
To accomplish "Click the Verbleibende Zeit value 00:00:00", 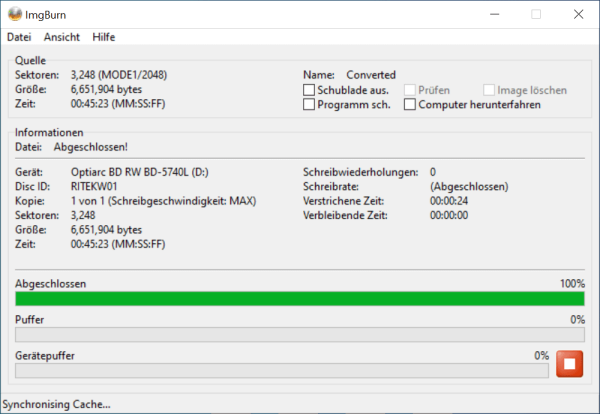I will point(449,215).
